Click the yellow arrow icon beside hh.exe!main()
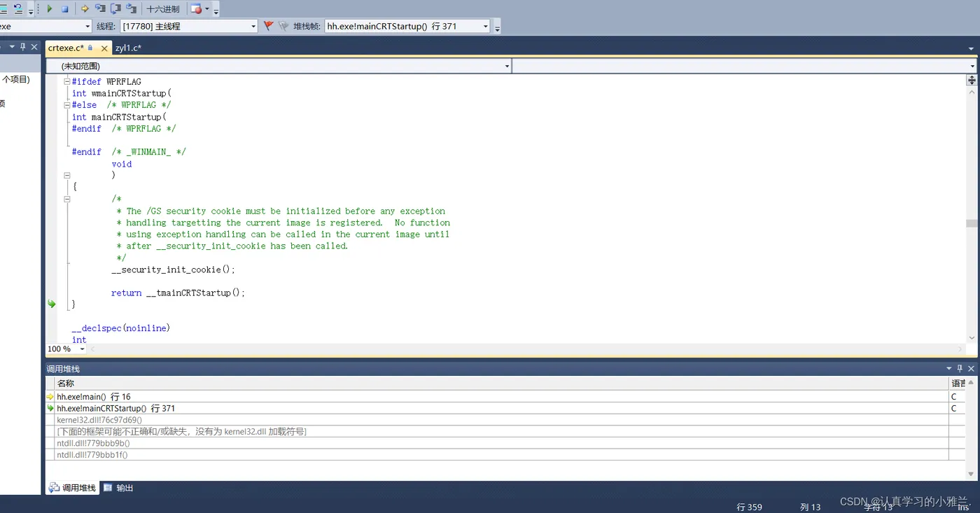Screen dimensions: 980x513 point(50,397)
